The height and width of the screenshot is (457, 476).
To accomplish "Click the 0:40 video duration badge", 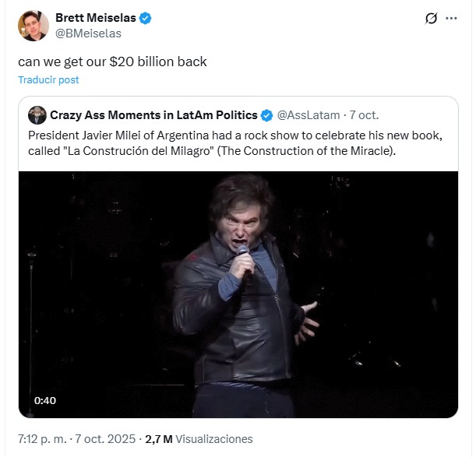I will click(45, 400).
